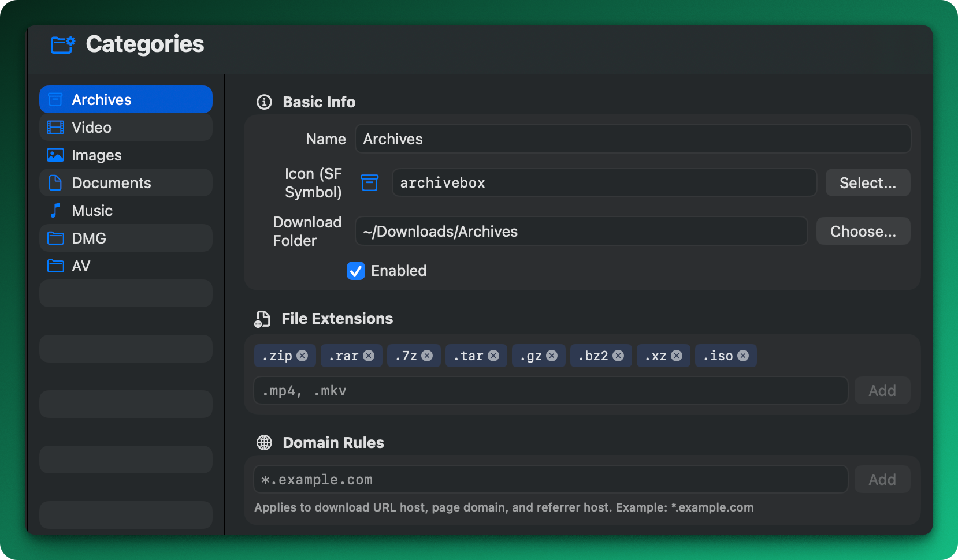Open the AV category
This screenshot has width=958, height=560.
click(126, 266)
